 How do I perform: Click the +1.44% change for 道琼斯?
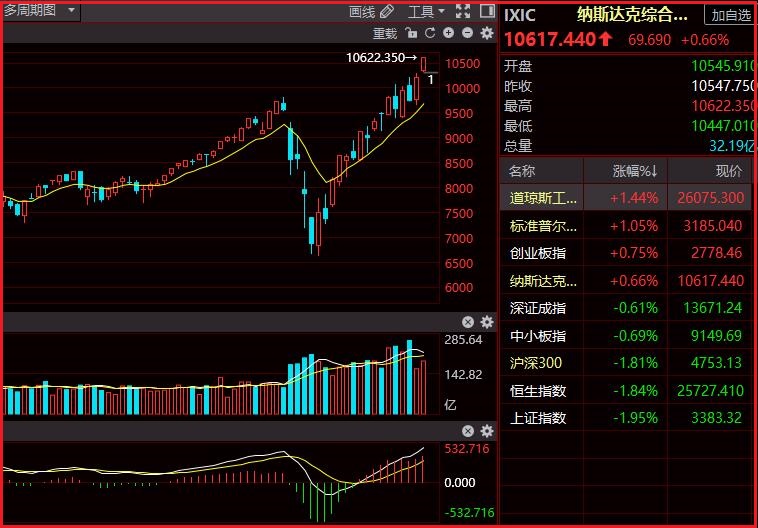tap(634, 198)
